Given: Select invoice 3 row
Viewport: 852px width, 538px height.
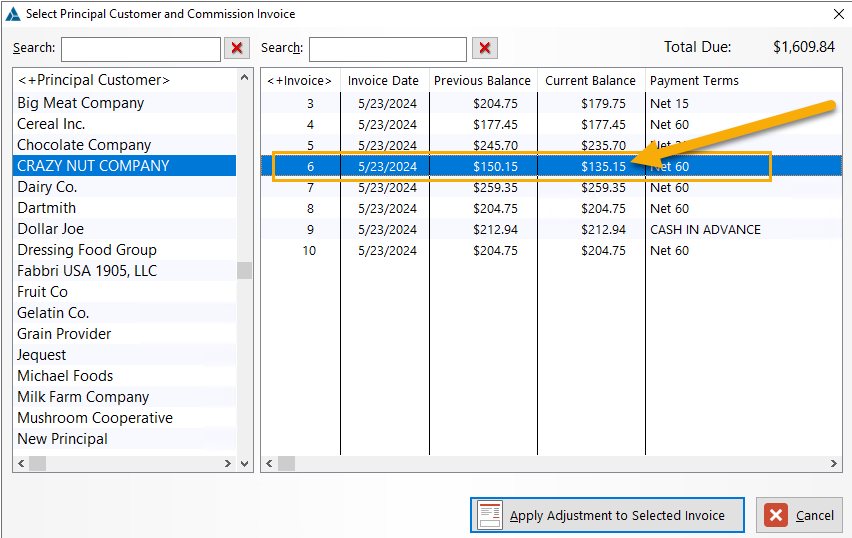Looking at the screenshot, I should pos(552,103).
